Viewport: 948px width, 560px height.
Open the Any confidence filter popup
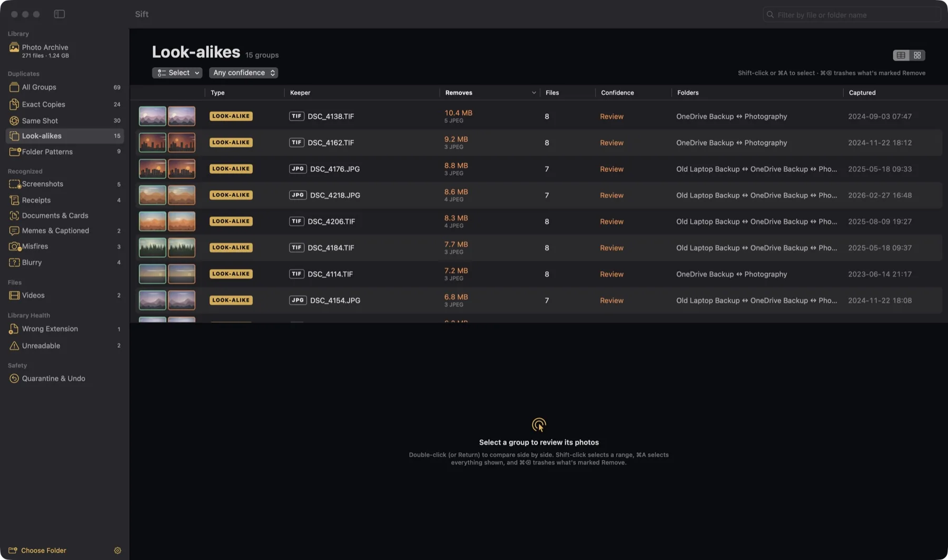click(243, 73)
